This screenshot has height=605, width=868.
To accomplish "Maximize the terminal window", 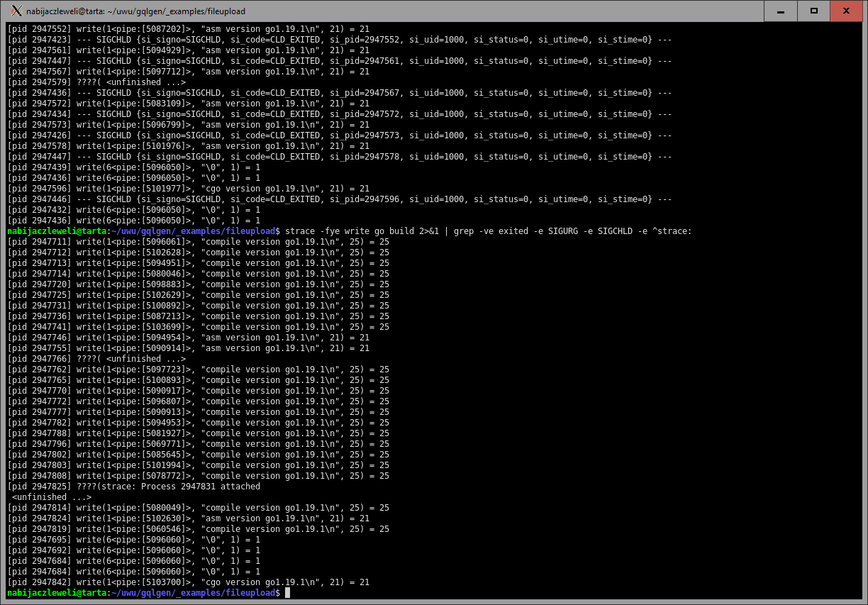I will tap(814, 11).
